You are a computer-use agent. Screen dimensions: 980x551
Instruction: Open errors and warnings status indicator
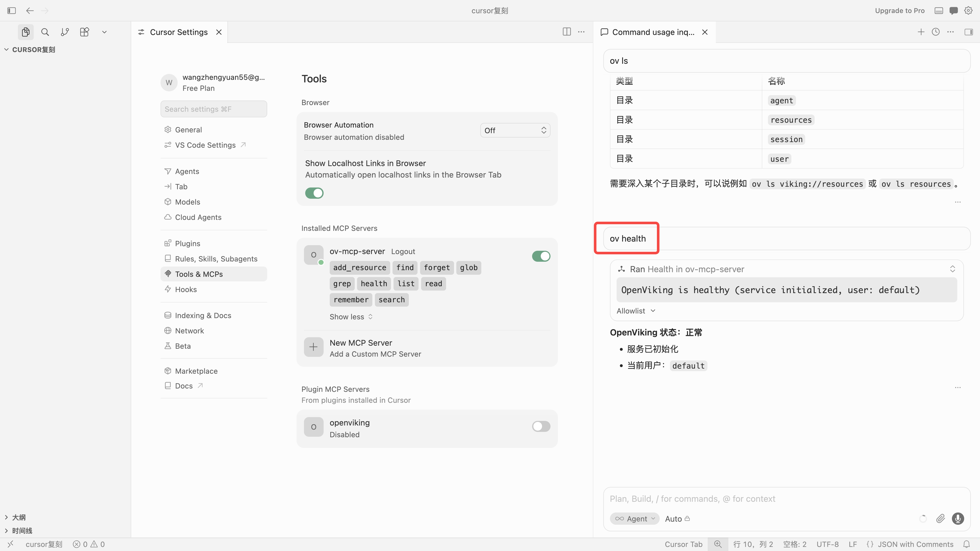[89, 544]
